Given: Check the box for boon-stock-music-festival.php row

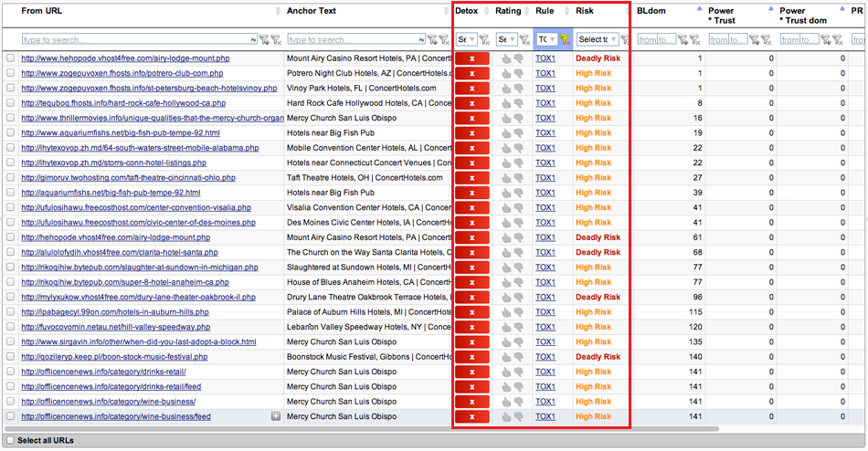Looking at the screenshot, I should click(11, 357).
